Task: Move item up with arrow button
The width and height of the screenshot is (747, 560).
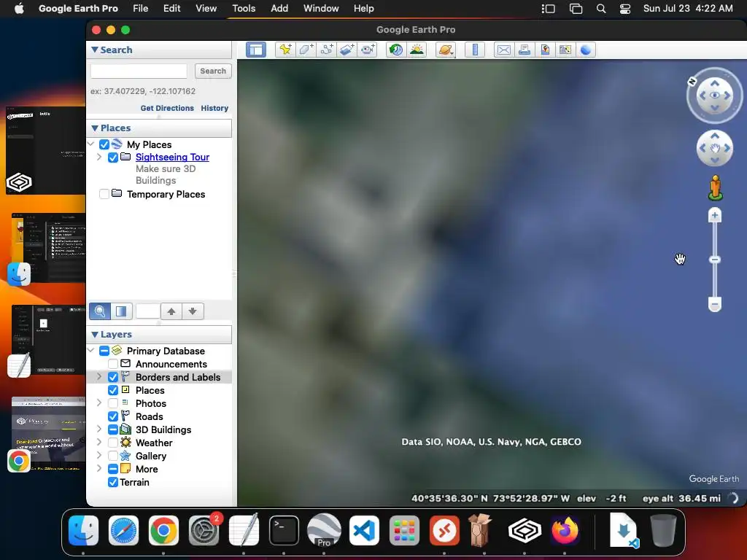Action: point(171,311)
